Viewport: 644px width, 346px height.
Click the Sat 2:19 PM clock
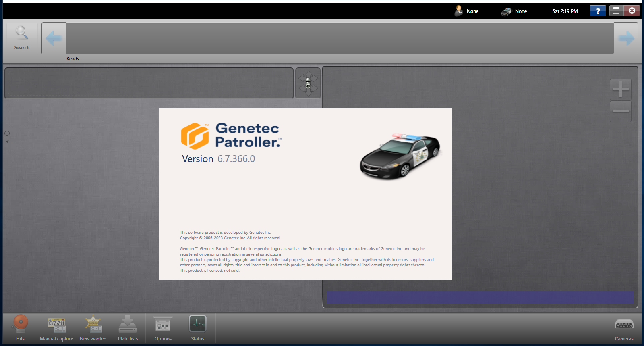pos(565,11)
